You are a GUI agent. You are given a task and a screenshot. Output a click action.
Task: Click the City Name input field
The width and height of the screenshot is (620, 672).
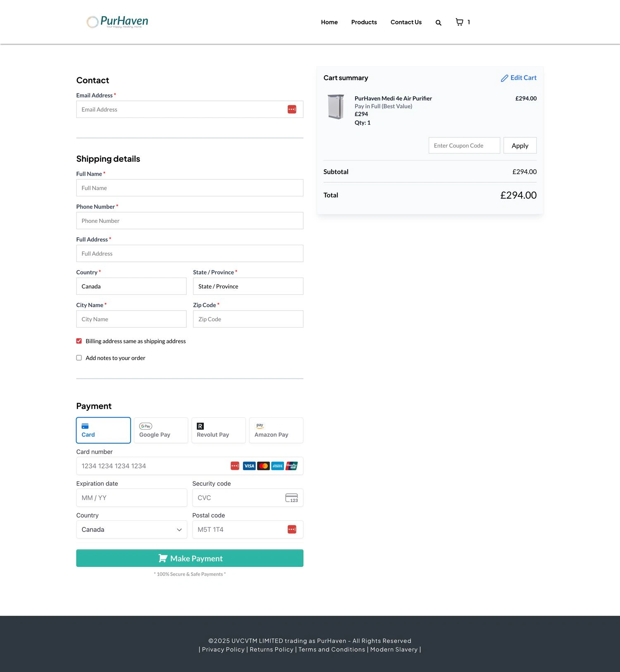131,319
